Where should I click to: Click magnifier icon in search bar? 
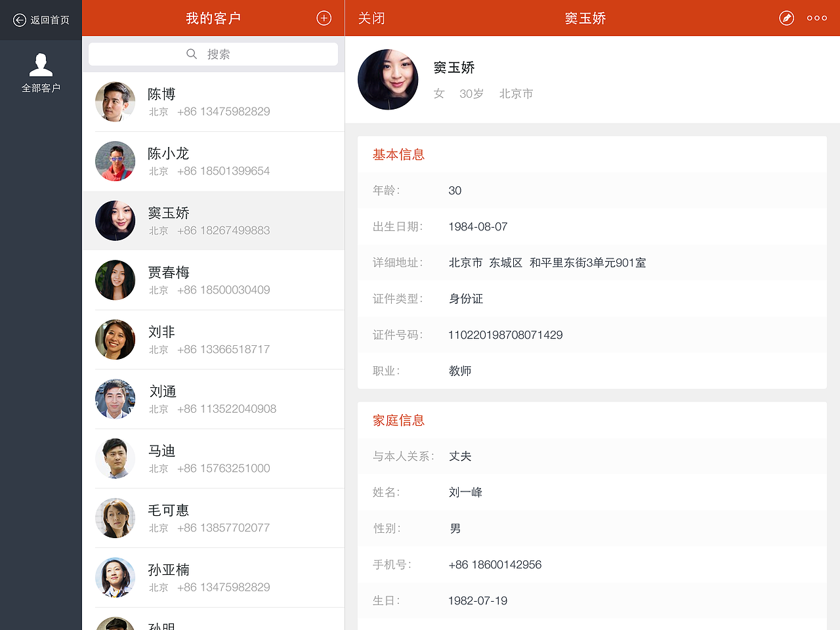click(192, 54)
